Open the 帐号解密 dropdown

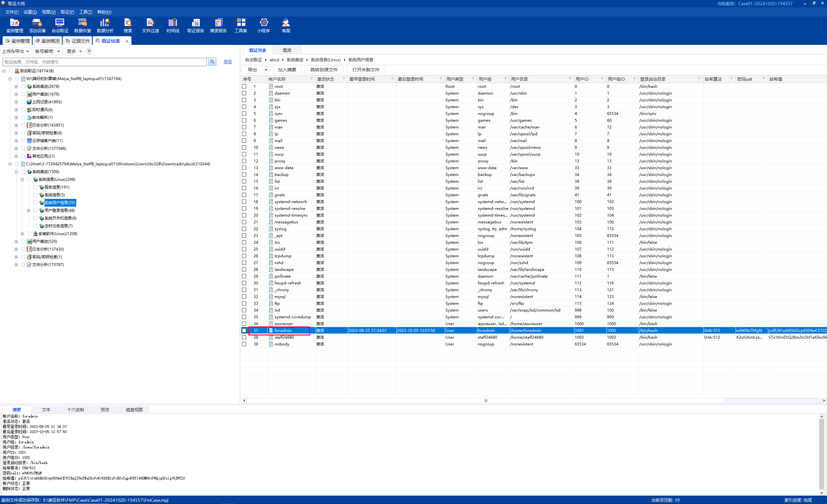[47, 51]
